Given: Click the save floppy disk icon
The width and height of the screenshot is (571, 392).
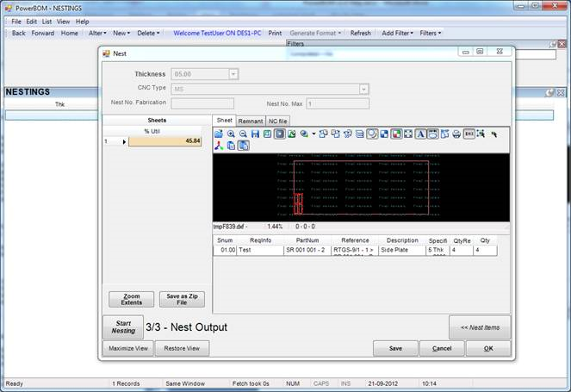Looking at the screenshot, I should tap(255, 134).
